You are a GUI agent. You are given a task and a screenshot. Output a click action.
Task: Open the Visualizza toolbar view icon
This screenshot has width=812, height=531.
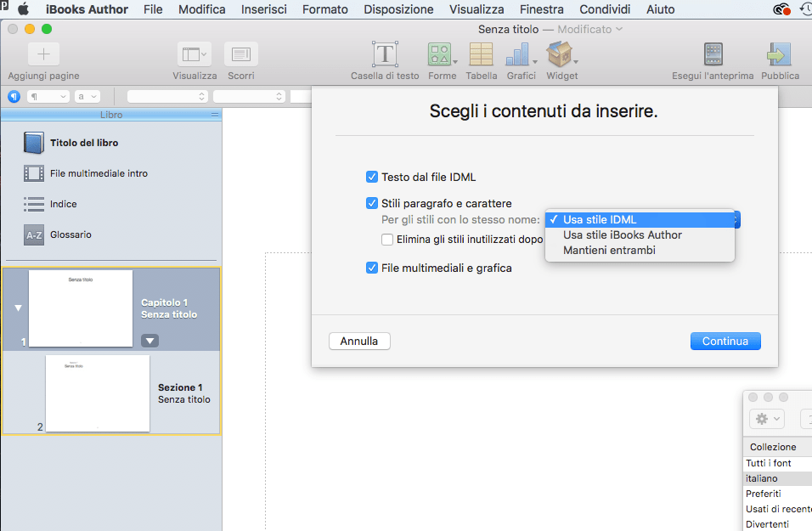pyautogui.click(x=195, y=54)
